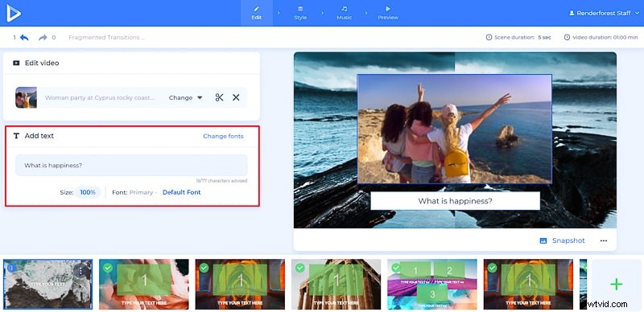The width and height of the screenshot is (644, 312).
Task: Click the Video duration clock icon
Action: coord(568,37)
